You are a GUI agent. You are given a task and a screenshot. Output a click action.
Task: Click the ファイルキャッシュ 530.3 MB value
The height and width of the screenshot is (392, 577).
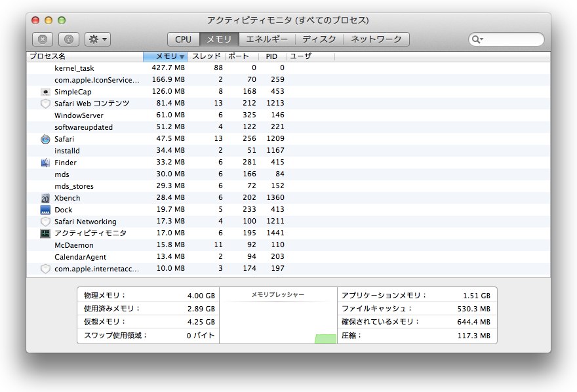(x=474, y=309)
